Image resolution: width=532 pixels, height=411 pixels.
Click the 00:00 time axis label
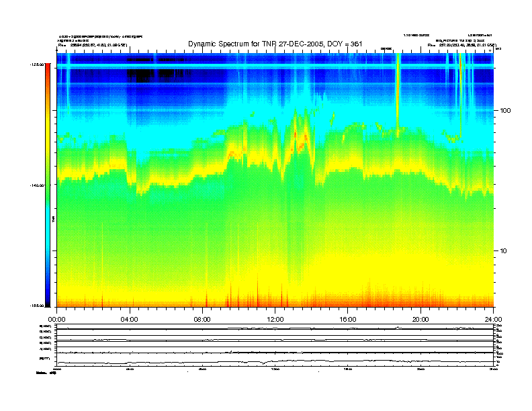[x=56, y=320]
